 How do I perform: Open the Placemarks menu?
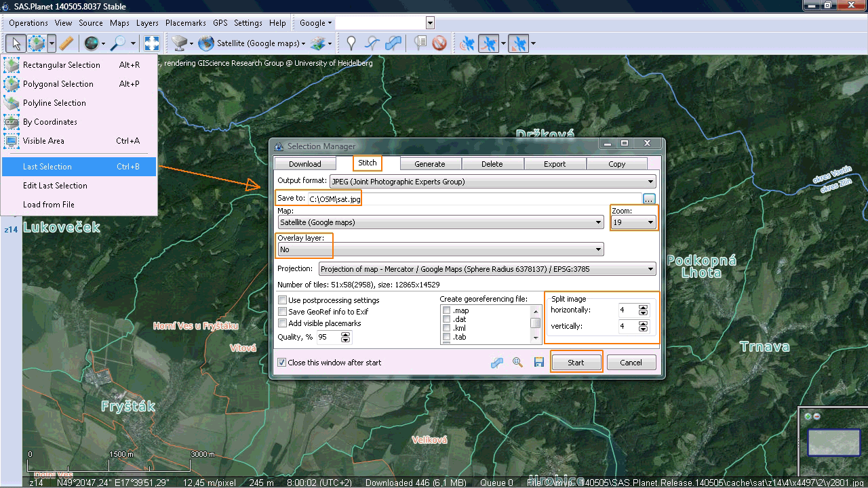pos(186,23)
